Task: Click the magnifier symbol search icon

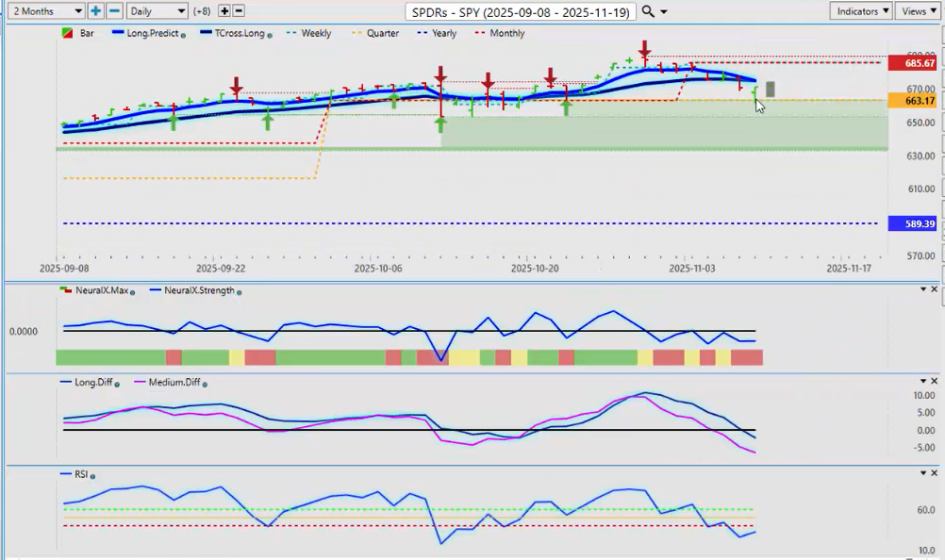Action: (x=647, y=11)
